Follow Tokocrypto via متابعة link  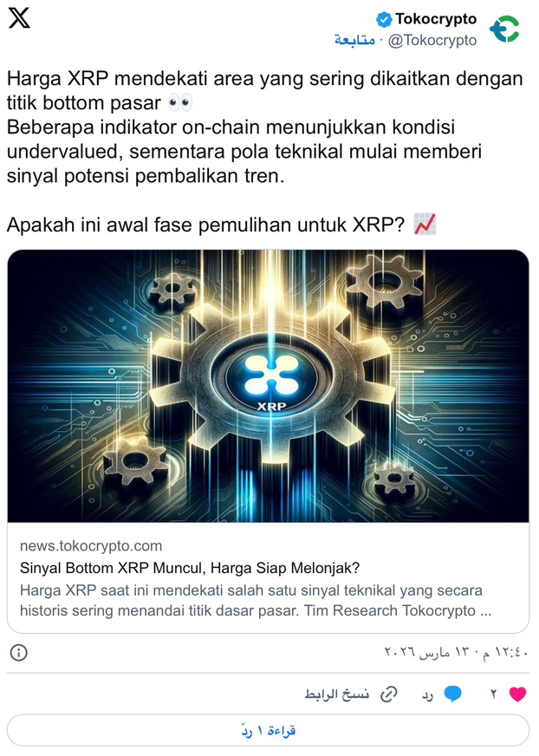pos(354,40)
